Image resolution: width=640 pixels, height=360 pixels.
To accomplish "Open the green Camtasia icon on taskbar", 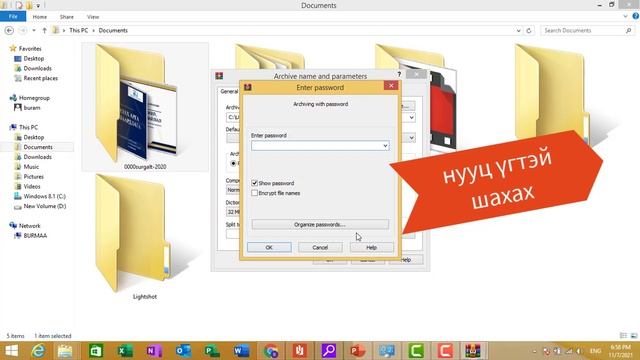I will (x=416, y=351).
